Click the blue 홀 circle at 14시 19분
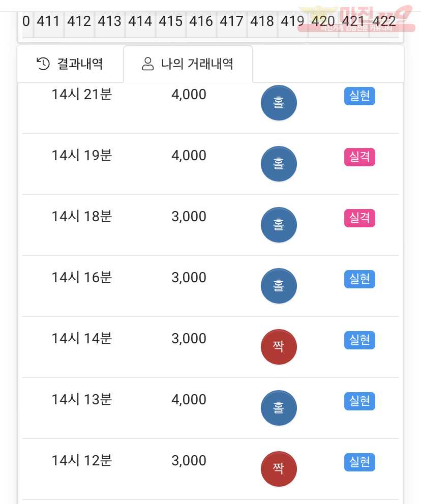Viewport: 421px width, 504px height. [x=279, y=164]
